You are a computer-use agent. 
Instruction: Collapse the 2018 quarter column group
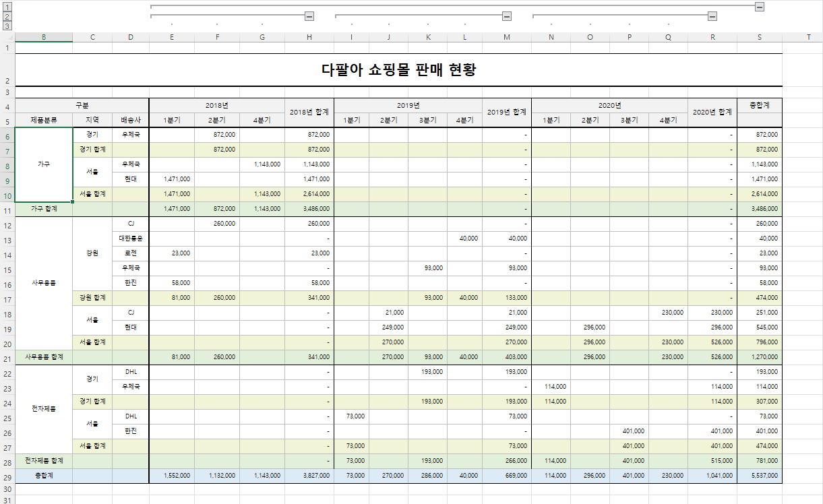point(309,16)
